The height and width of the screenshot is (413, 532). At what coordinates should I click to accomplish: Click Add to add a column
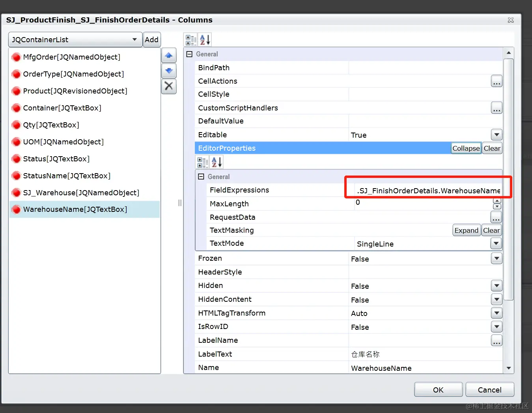tap(151, 39)
